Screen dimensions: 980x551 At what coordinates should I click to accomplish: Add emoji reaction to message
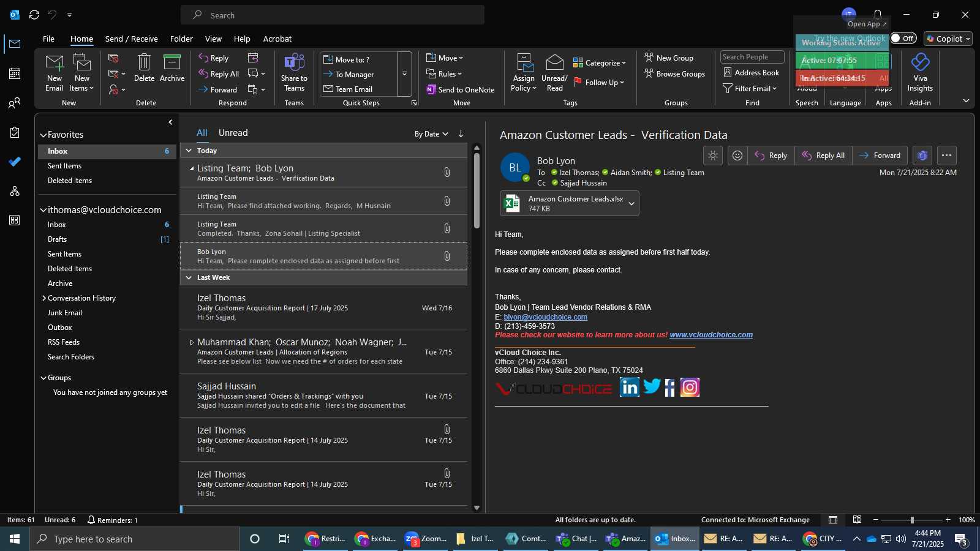click(x=737, y=156)
